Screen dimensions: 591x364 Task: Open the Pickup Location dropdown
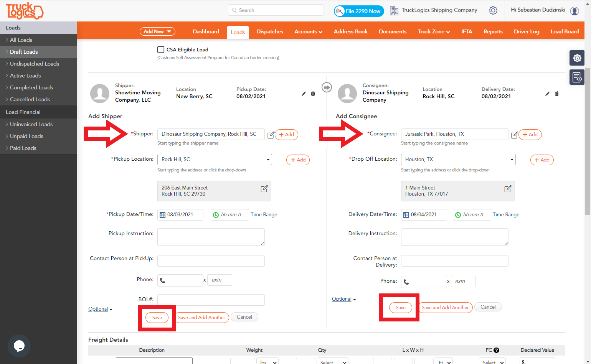tap(215, 160)
